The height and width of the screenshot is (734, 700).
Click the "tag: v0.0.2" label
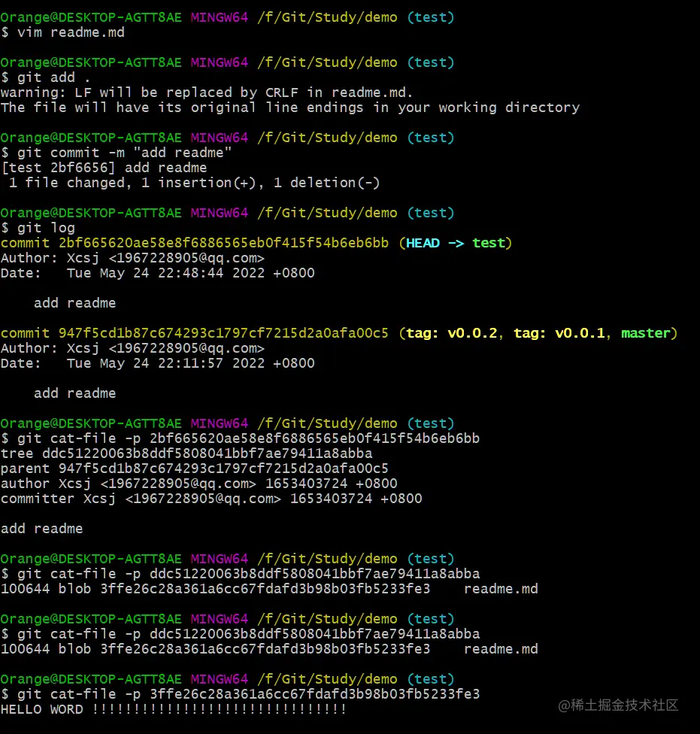452,333
